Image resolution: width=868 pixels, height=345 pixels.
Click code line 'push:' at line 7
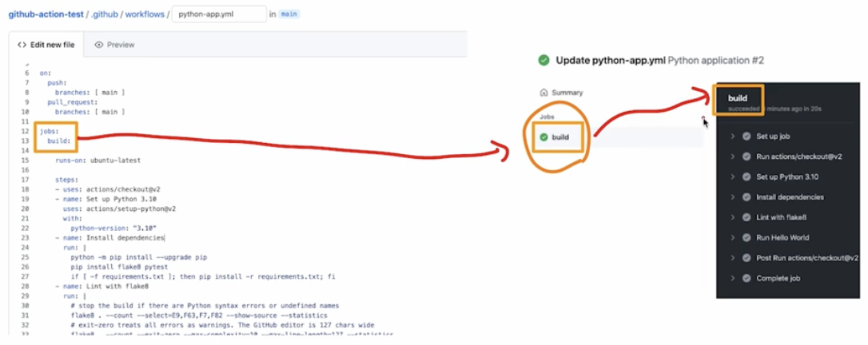click(57, 83)
